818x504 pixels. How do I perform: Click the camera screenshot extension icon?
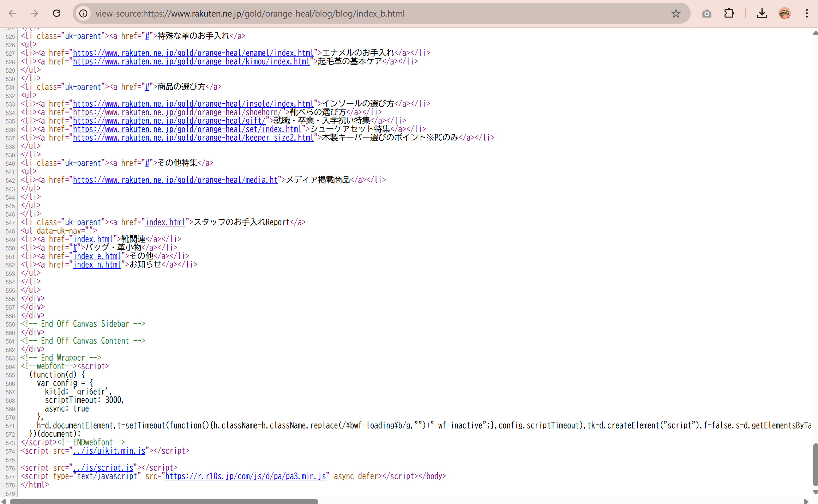706,13
